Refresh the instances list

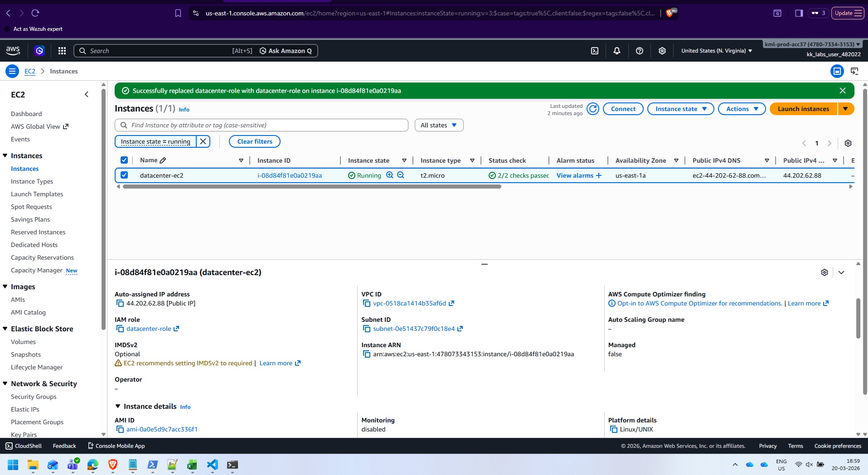click(593, 109)
